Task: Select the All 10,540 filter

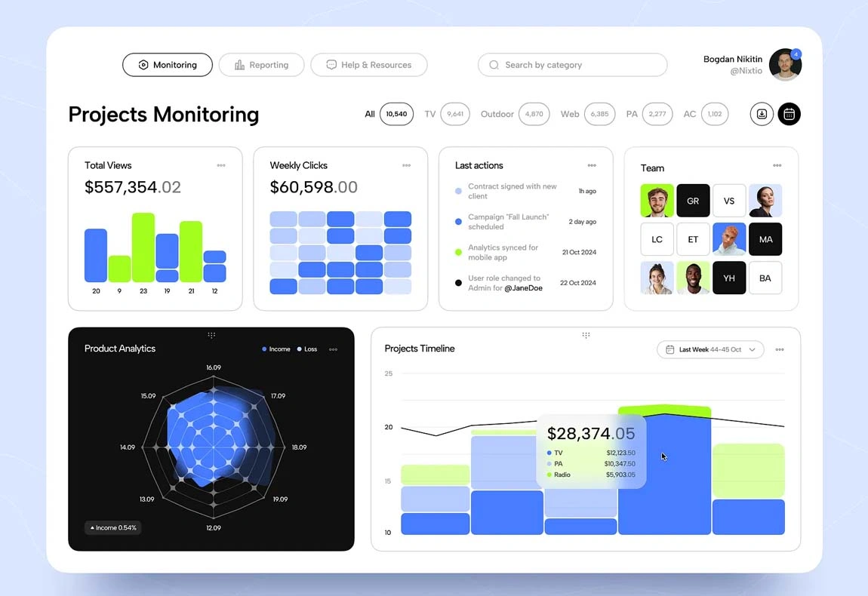Action: [x=389, y=114]
